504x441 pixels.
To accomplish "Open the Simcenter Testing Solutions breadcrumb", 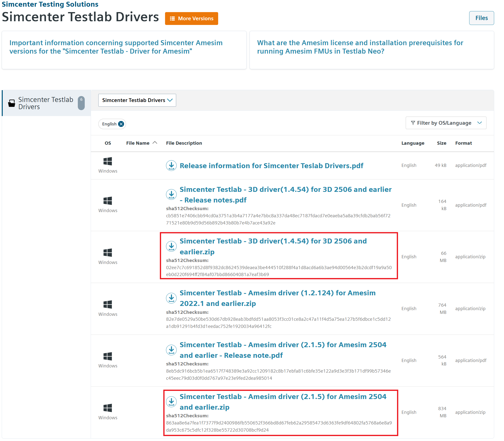I will 50,4.
